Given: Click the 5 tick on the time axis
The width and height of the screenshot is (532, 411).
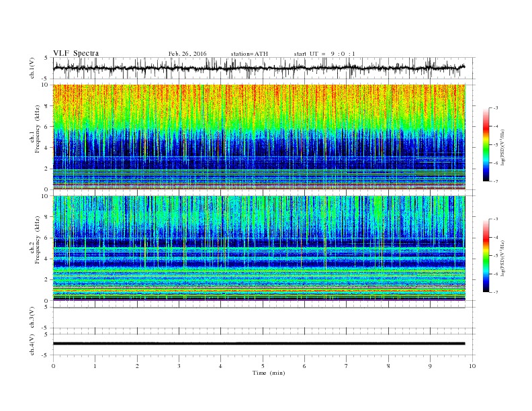Looking at the screenshot, I should coord(263,366).
